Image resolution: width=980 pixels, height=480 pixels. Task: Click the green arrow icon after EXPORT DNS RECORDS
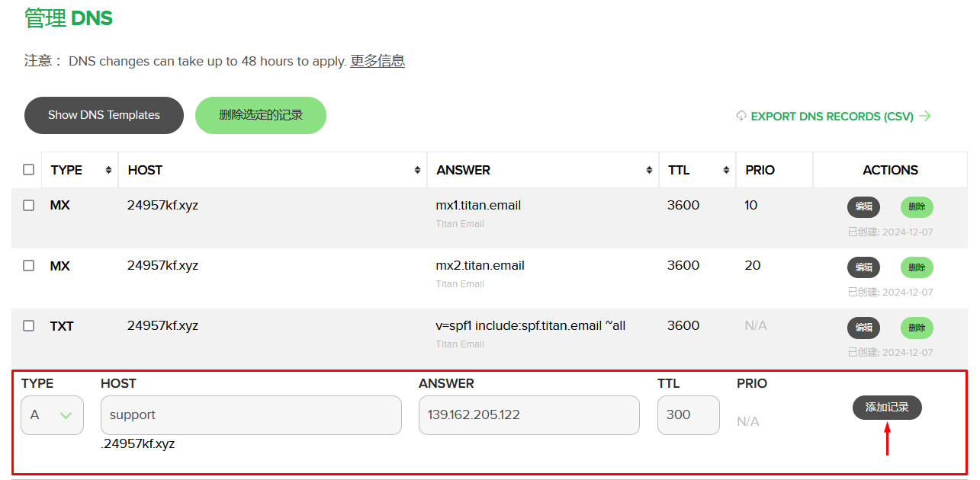tap(925, 115)
